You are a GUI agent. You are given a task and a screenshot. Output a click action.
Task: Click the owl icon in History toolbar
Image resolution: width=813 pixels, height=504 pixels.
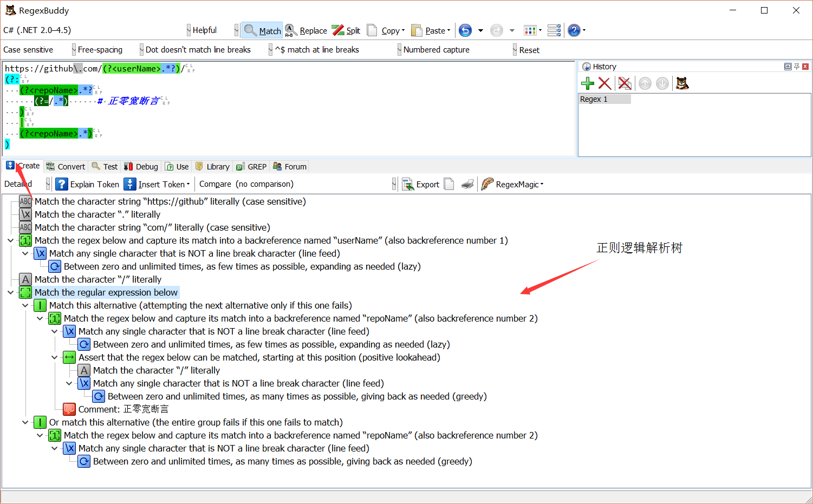click(x=682, y=83)
